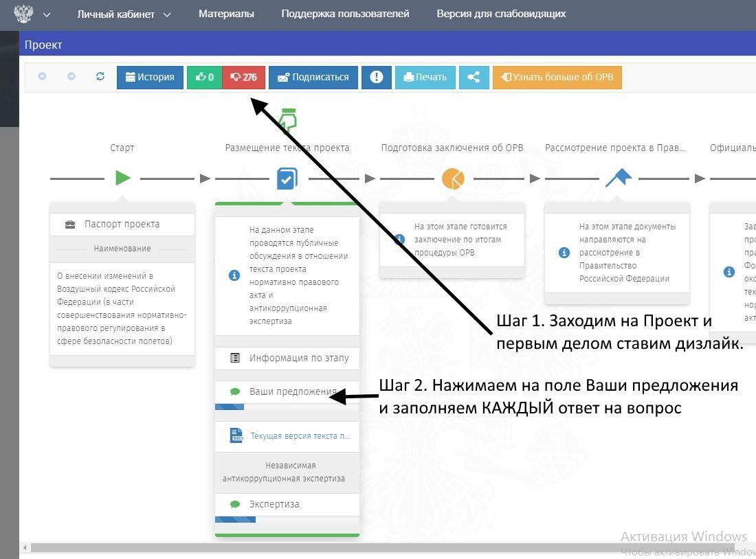Click the refresh icon in toolbar
Image resolution: width=756 pixels, height=559 pixels.
click(100, 77)
